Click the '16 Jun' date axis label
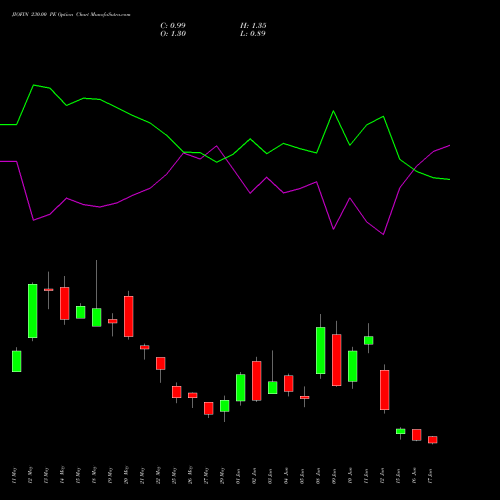Image resolution: width=500 pixels, height=500 pixels. point(415,476)
